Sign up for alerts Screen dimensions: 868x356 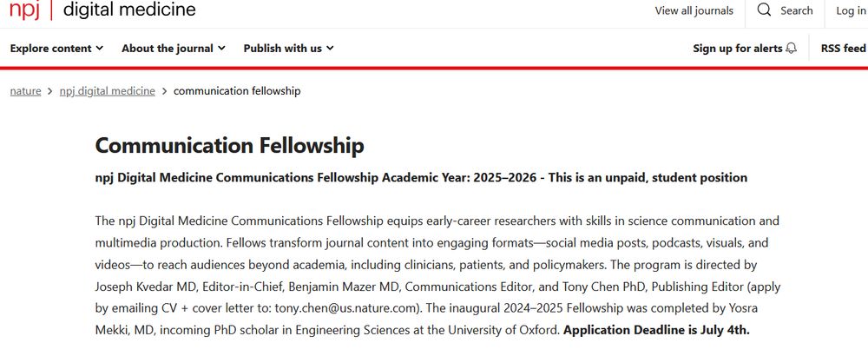click(745, 48)
